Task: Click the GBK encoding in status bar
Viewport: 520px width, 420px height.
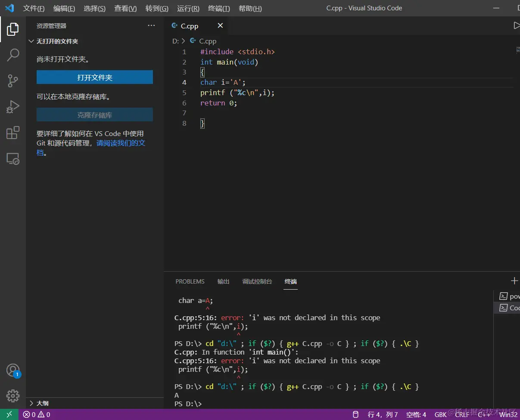Action: coord(441,414)
